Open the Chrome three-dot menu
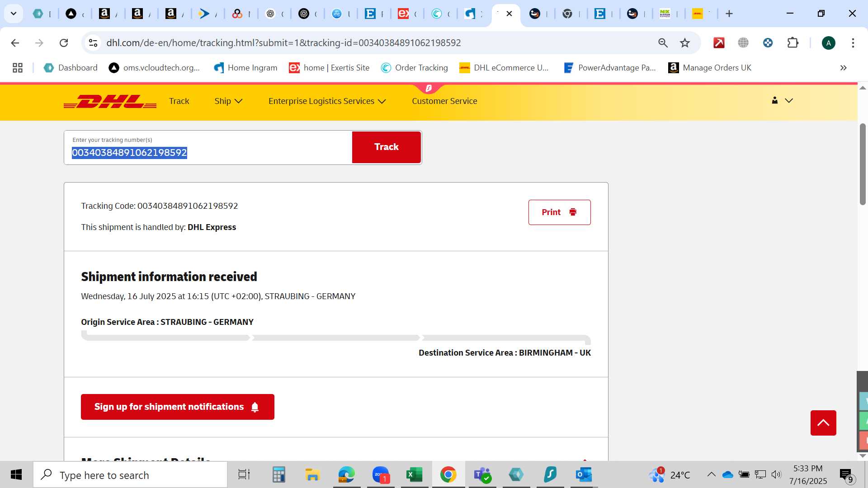This screenshot has width=868, height=488. tap(853, 43)
